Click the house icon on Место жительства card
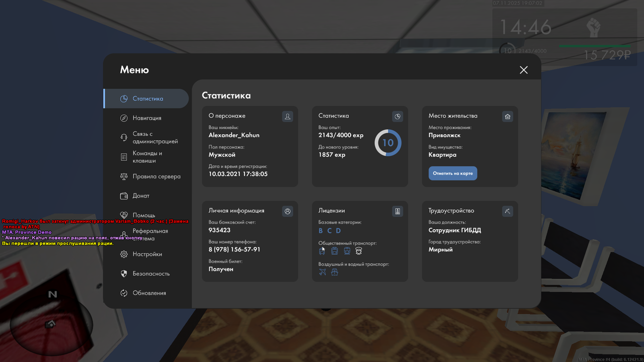644x362 pixels. [507, 116]
